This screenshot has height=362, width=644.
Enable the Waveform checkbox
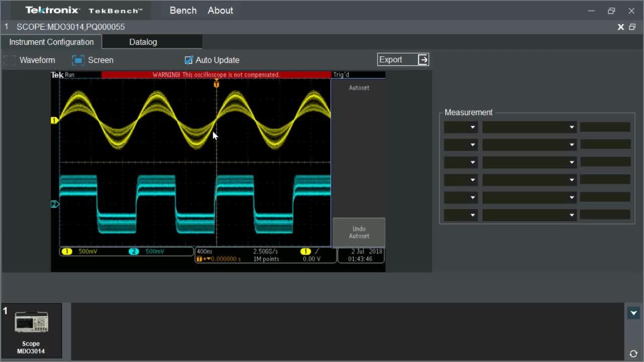(10, 60)
